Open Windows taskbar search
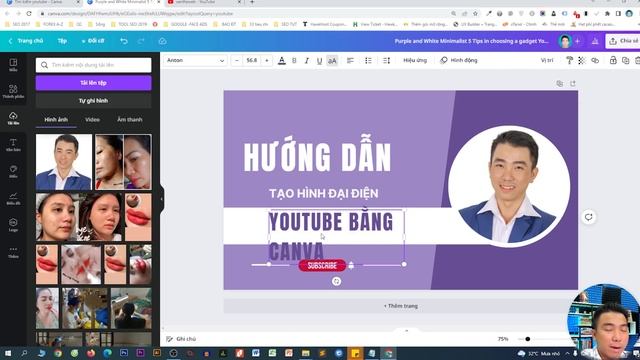This screenshot has height=360, width=640. 24,353
